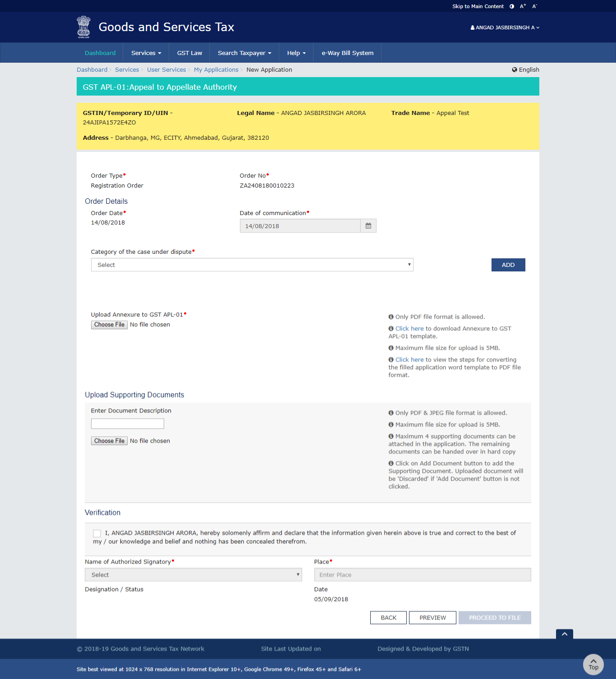Click 'Click here' to download the Annexure template

click(x=409, y=328)
